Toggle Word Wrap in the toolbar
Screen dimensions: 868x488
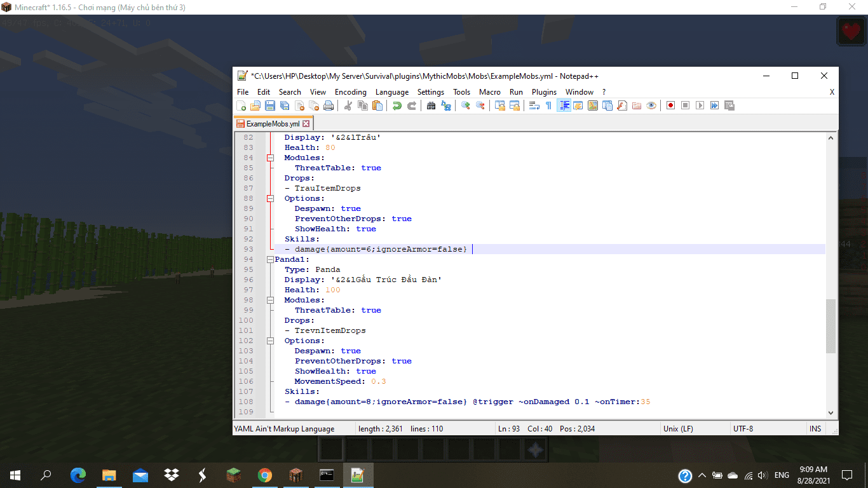[534, 105]
